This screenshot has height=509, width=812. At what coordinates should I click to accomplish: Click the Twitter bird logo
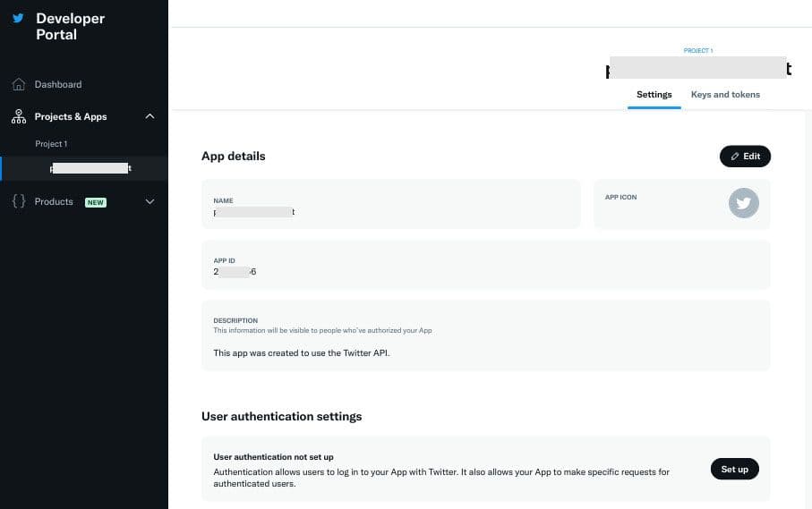tap(18, 18)
